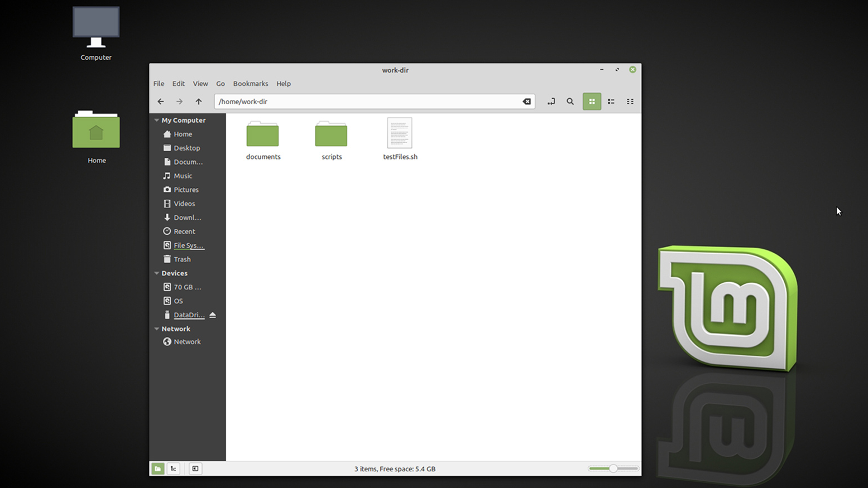868x488 pixels.
Task: Open the documents folder
Action: click(x=263, y=140)
